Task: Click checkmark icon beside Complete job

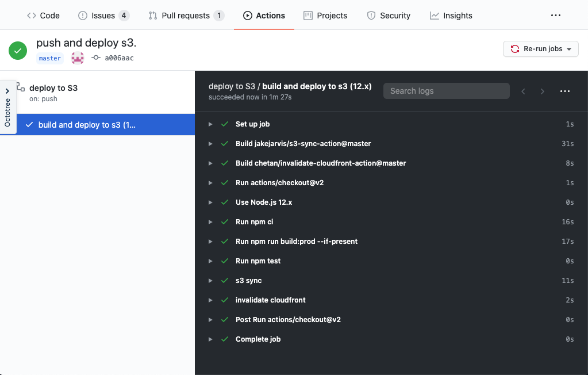Action: 225,339
